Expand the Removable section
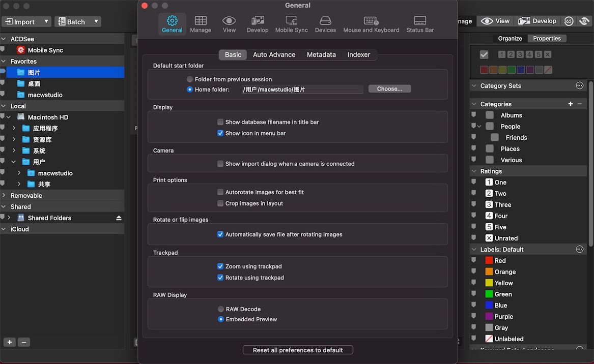Image resolution: width=594 pixels, height=364 pixels. 4,196
